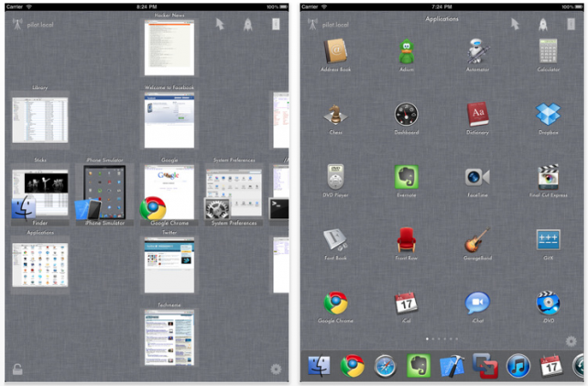Open Address Book in the Applications grid
The height and width of the screenshot is (386, 588).
[335, 51]
